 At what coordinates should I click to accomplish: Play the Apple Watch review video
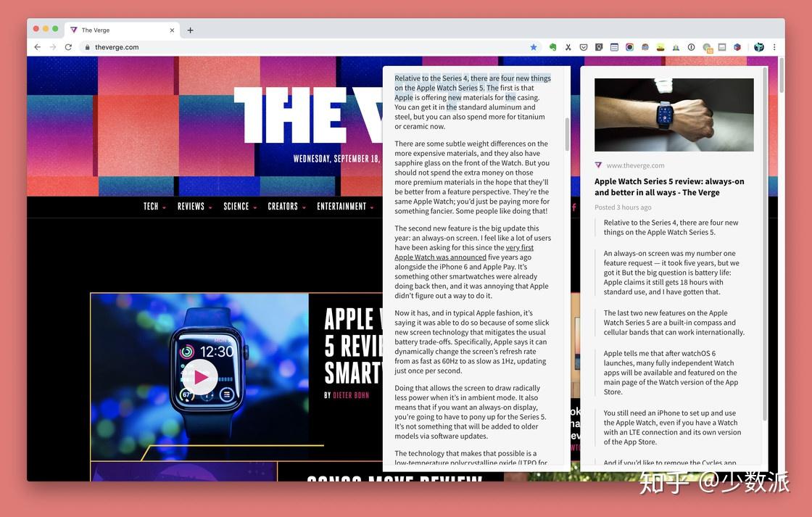(202, 377)
